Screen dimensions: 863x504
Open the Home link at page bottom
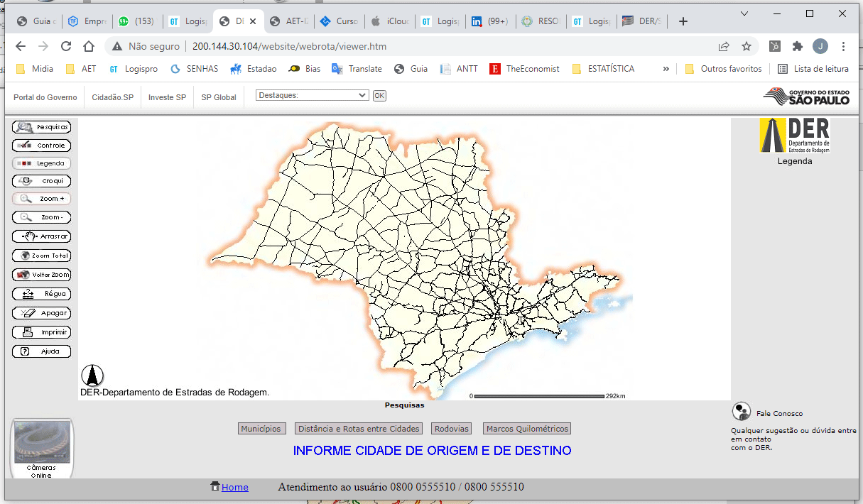(x=234, y=487)
